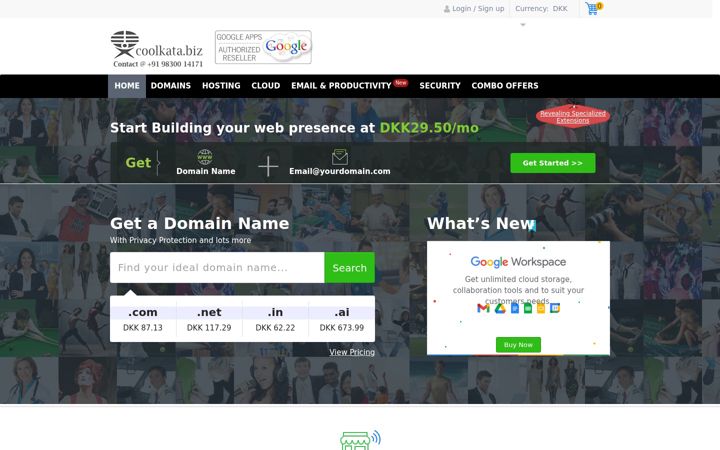Click the Domain Name globe icon
The image size is (720, 450).
[205, 157]
